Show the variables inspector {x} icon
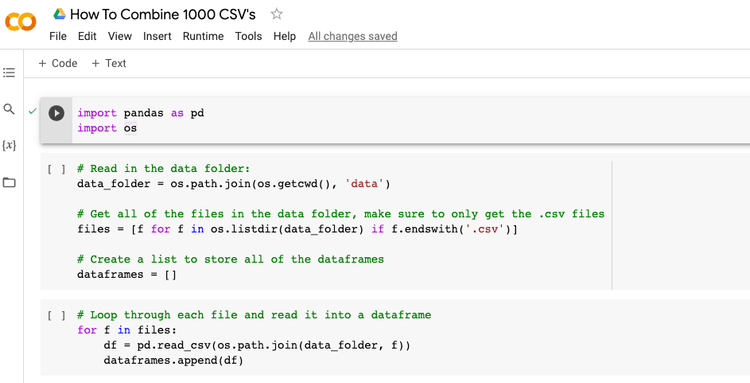 9,145
